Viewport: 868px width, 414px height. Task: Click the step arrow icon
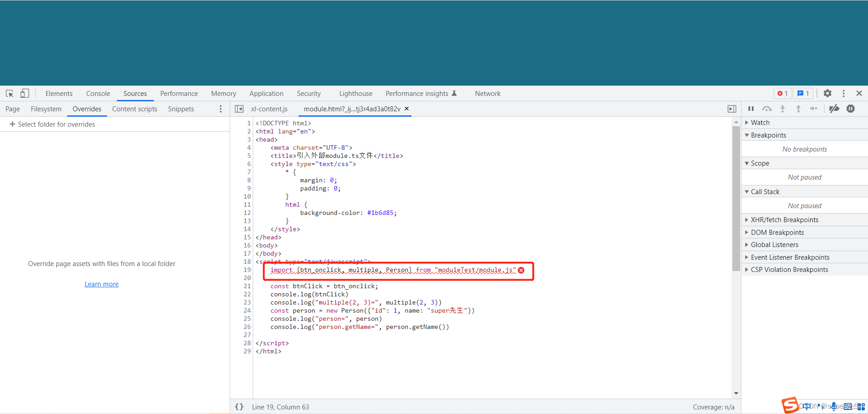click(x=814, y=109)
